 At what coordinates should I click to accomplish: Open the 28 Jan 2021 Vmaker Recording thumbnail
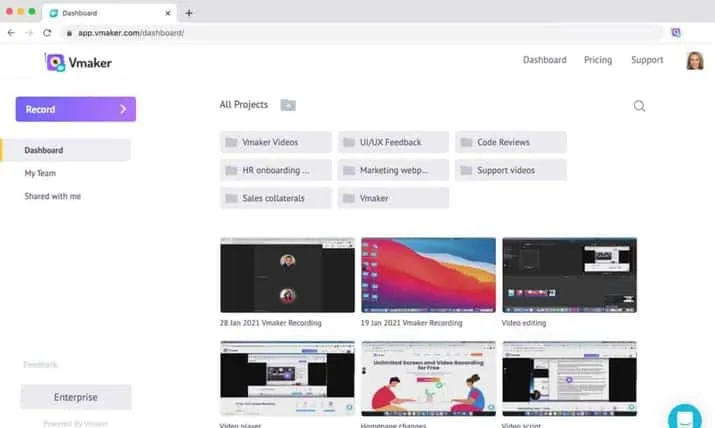(287, 275)
